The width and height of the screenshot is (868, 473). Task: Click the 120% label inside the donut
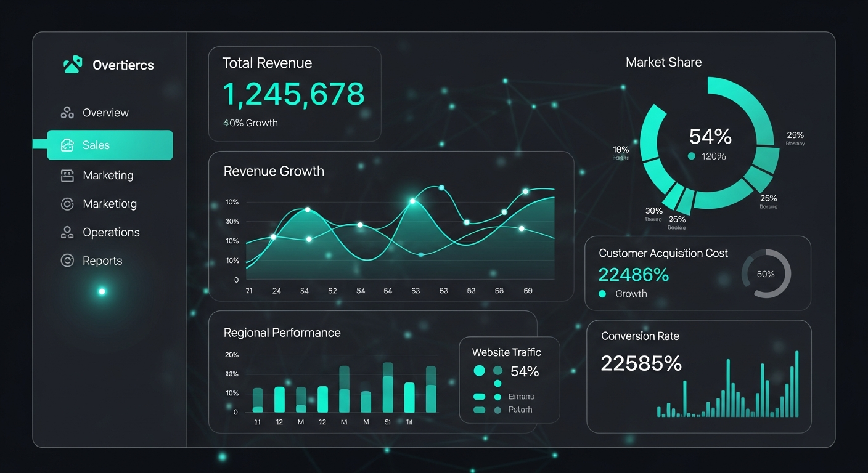pyautogui.click(x=714, y=156)
